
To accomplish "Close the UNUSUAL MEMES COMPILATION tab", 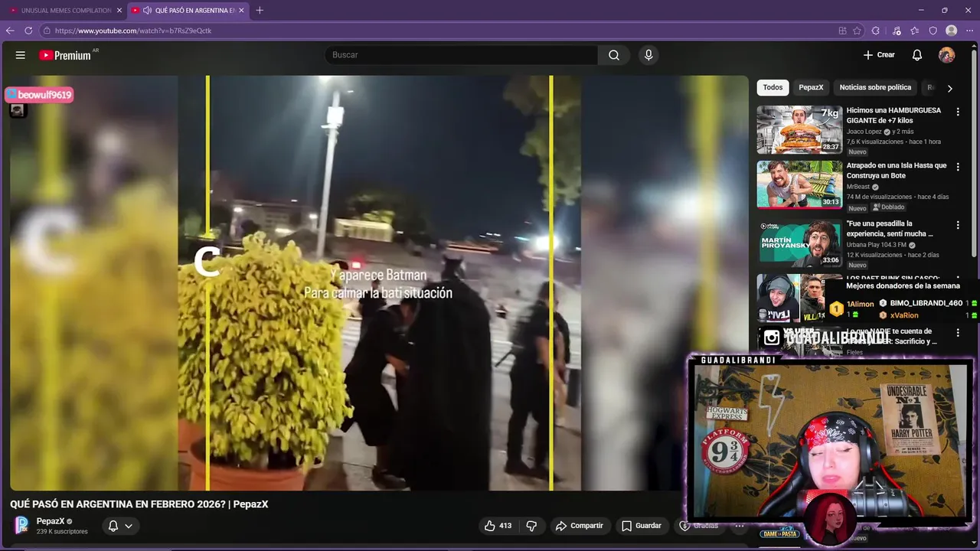I will click(119, 10).
